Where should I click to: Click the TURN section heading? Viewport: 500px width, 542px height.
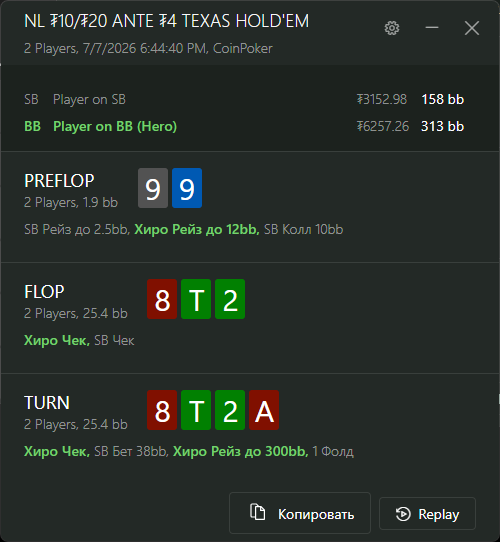[x=47, y=403]
